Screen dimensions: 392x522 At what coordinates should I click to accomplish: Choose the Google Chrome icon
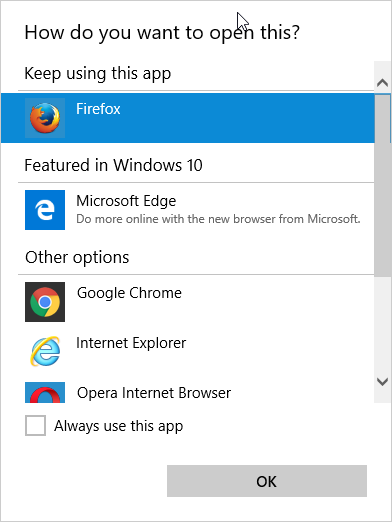45,302
